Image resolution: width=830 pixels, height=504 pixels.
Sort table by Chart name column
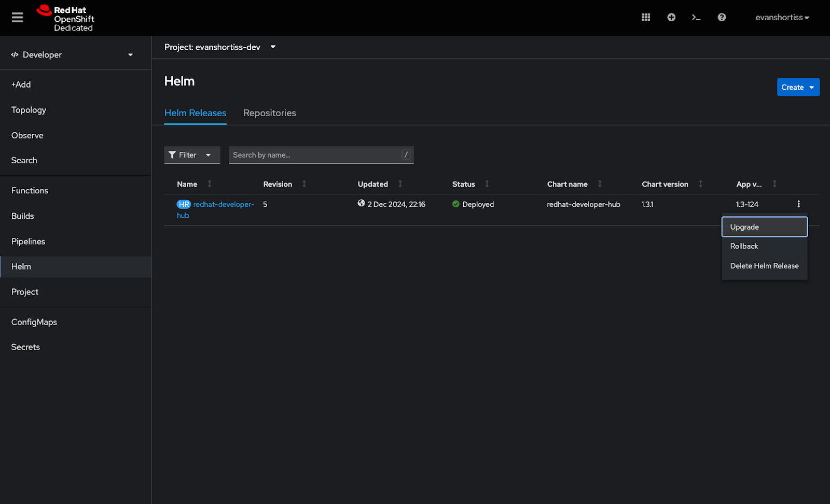click(x=575, y=184)
